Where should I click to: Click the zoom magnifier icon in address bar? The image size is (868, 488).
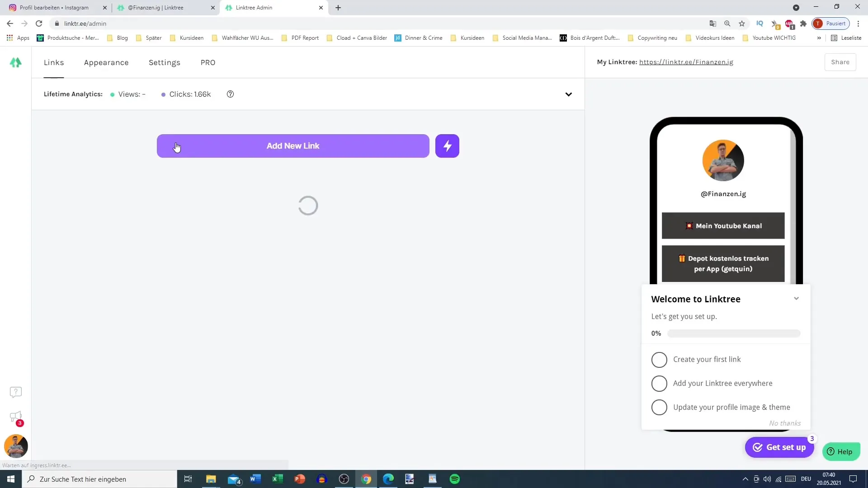click(x=727, y=23)
